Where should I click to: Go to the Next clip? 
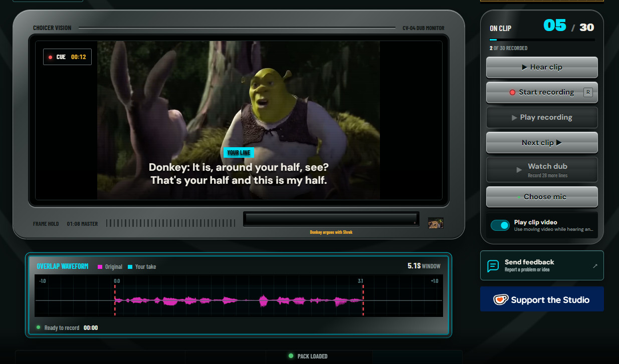coord(542,143)
